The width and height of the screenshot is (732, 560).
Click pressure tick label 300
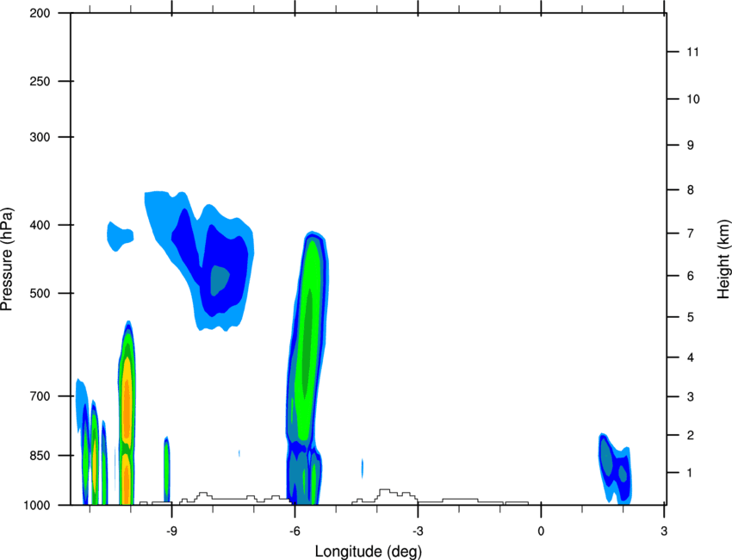pyautogui.click(x=40, y=137)
